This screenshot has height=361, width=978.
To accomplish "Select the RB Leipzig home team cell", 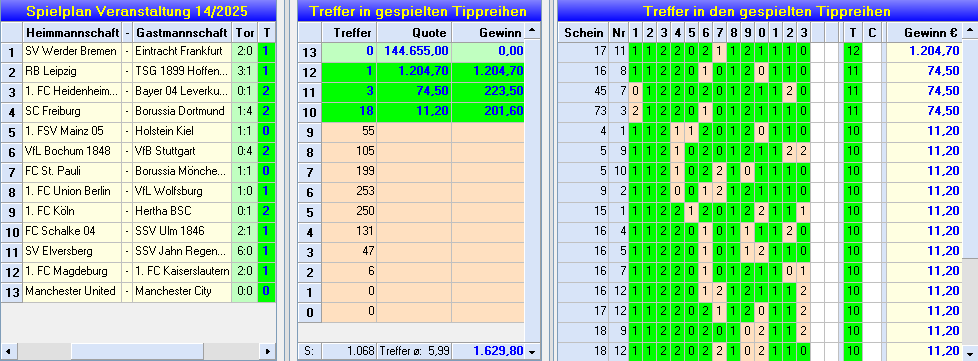I will click(72, 71).
